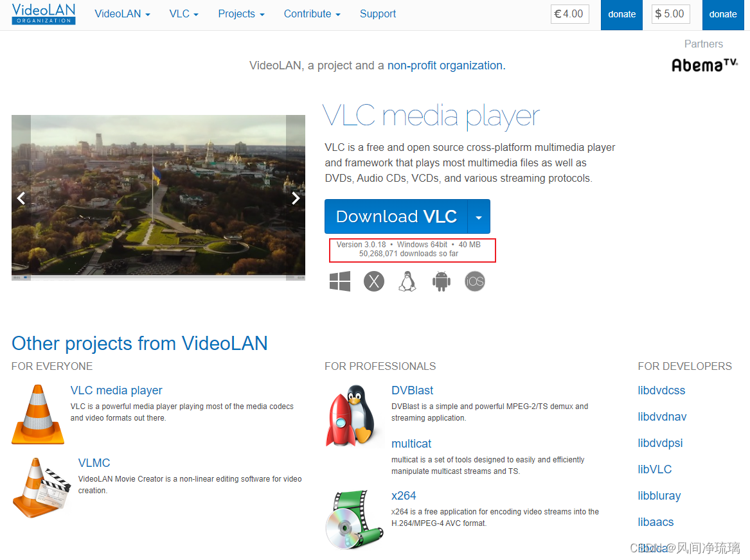Select the Windows platform icon
The image size is (750, 560).
[340, 281]
